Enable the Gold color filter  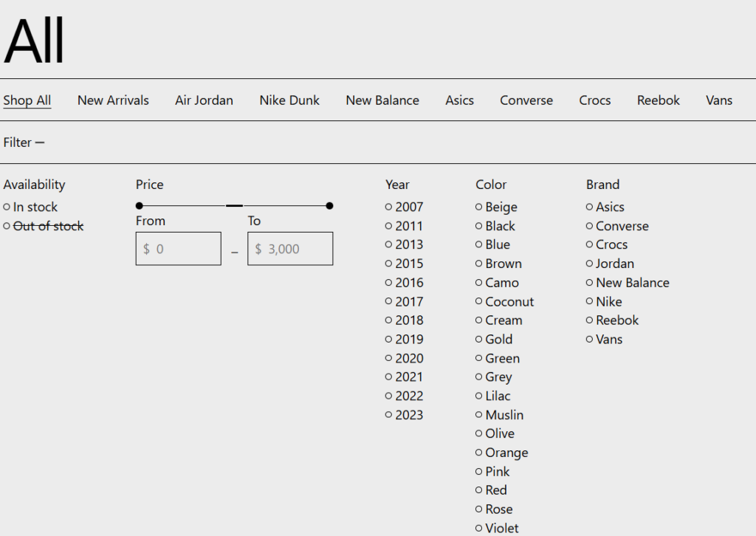[494, 340]
